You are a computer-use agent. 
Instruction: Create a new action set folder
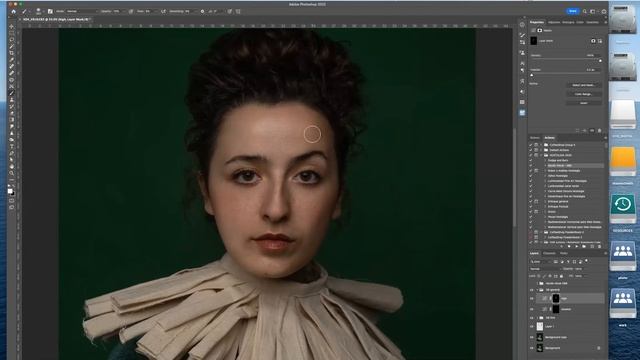584,247
